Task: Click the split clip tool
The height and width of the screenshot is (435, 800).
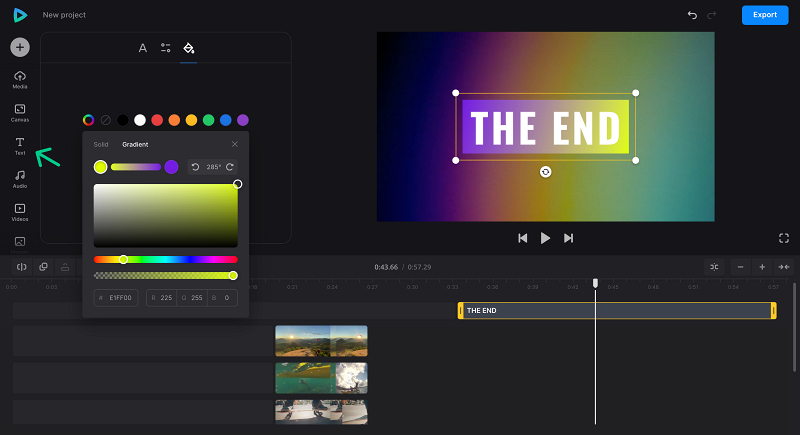Action: click(x=21, y=267)
